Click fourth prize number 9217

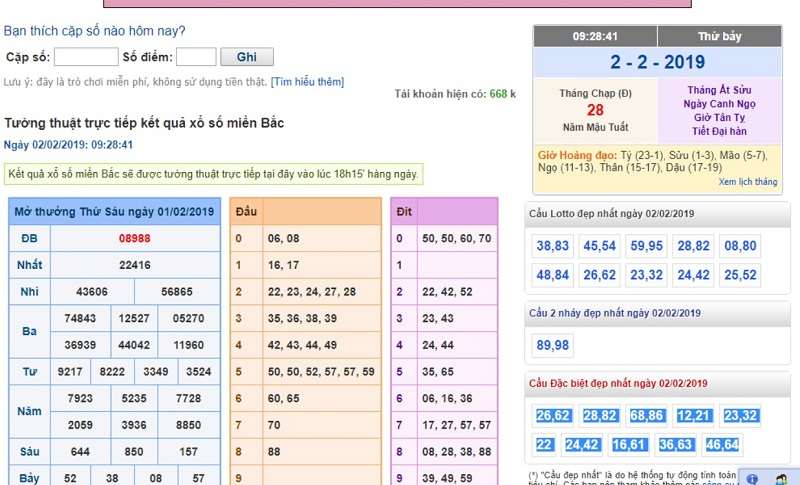click(x=70, y=372)
